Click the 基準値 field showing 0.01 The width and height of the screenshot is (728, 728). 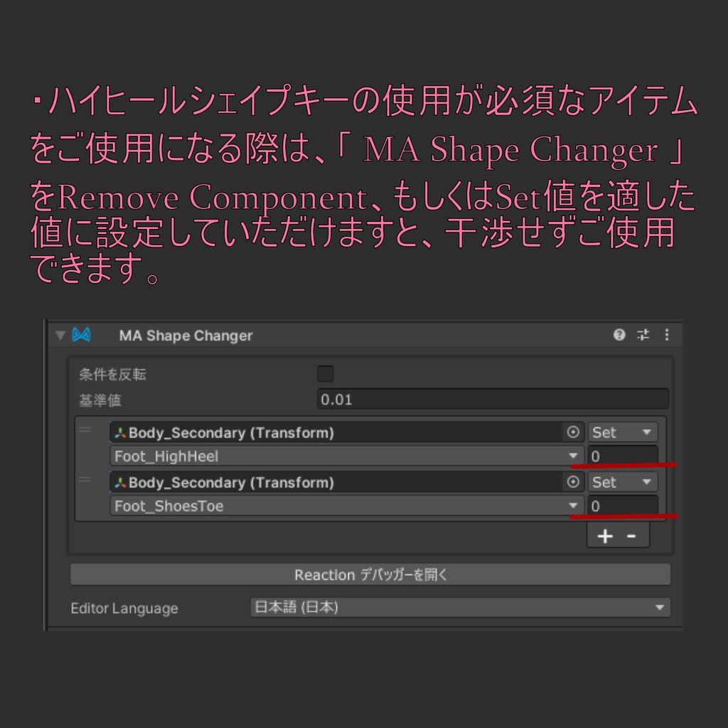[493, 400]
